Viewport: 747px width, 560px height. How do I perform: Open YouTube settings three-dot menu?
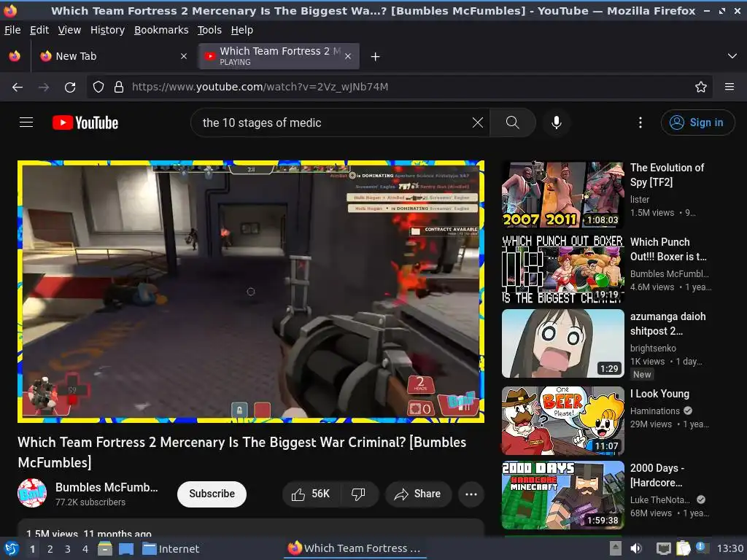[x=640, y=122]
